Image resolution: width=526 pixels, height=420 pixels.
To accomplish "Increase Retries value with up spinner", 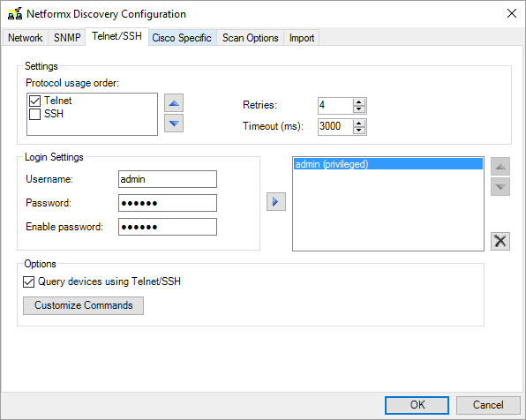I will 359,102.
